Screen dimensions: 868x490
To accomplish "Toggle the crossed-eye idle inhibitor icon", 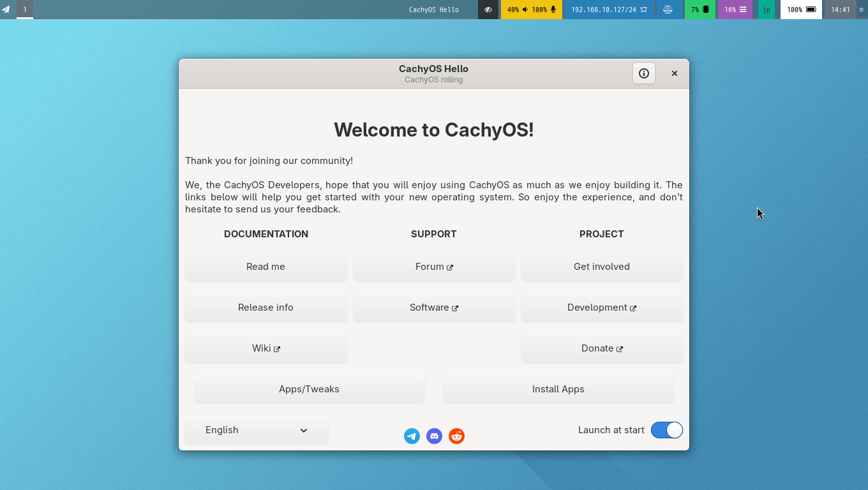I will coord(488,10).
